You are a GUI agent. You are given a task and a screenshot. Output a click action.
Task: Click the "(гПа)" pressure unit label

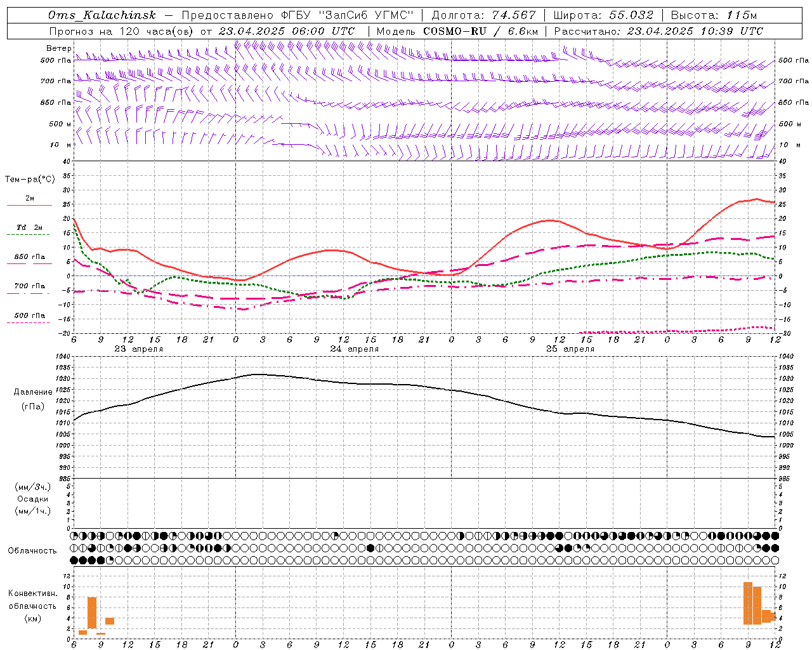[33, 407]
